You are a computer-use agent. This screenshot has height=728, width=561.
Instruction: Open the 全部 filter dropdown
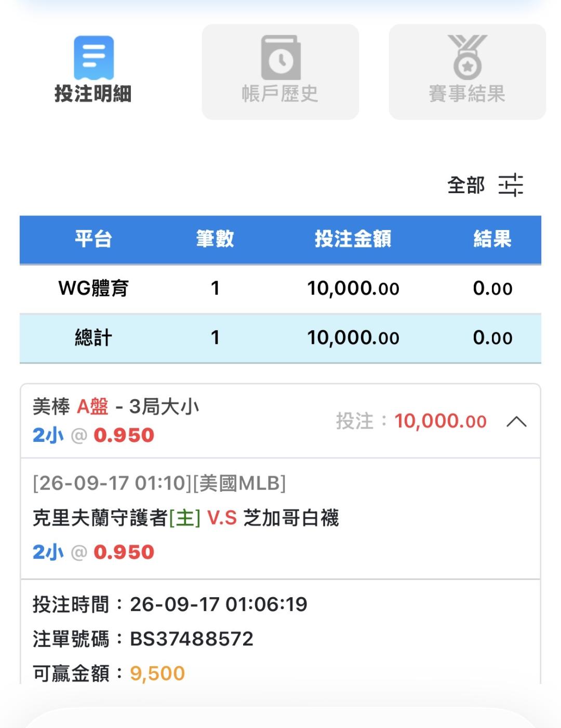point(466,185)
